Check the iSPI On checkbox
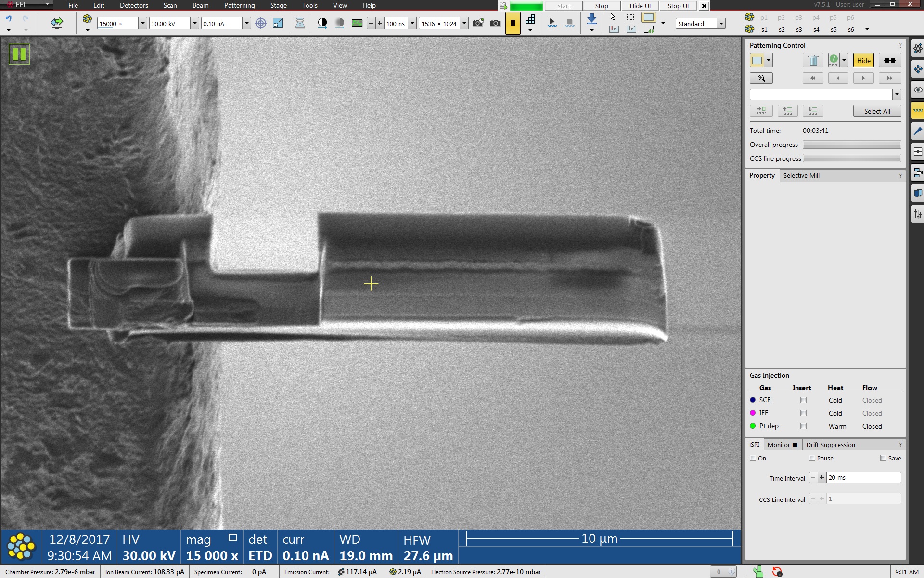Image resolution: width=924 pixels, height=578 pixels. coord(753,458)
